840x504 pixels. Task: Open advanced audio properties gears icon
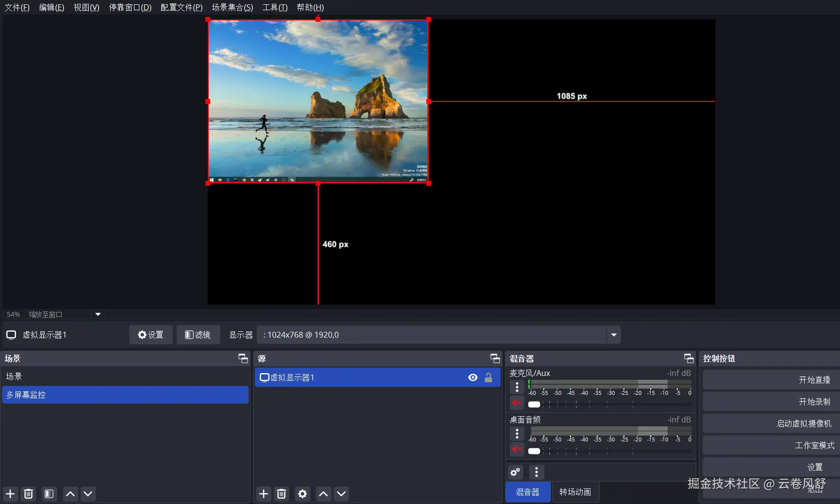click(x=515, y=472)
